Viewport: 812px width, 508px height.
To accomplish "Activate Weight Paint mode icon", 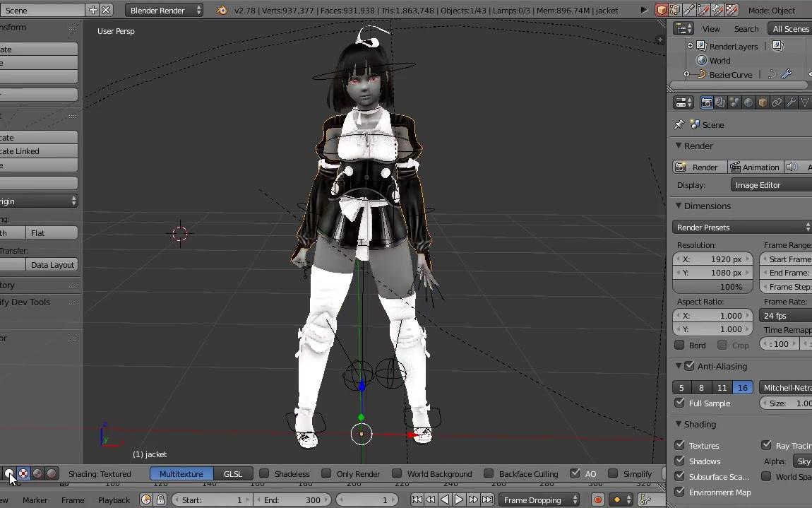I will tap(717, 10).
